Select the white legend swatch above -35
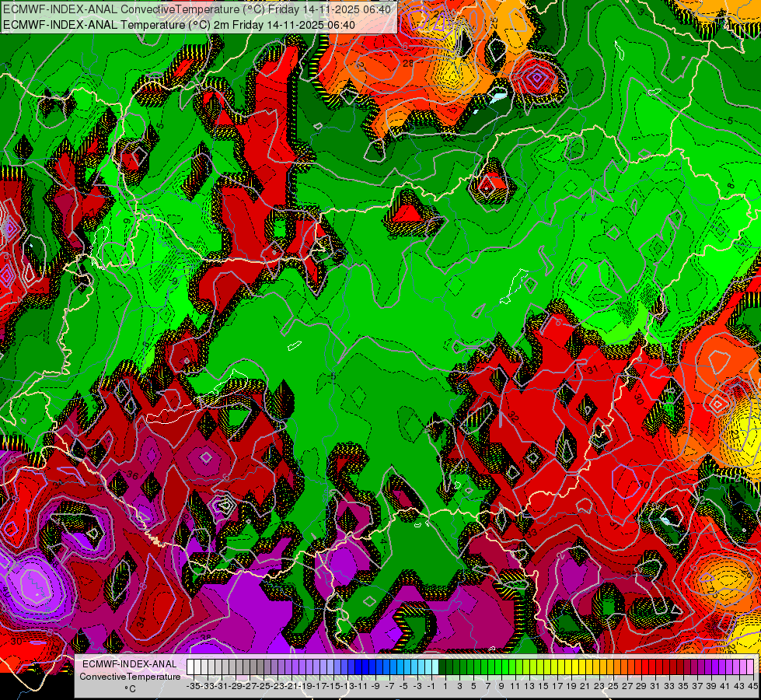This screenshot has width=761, height=700. [190, 667]
